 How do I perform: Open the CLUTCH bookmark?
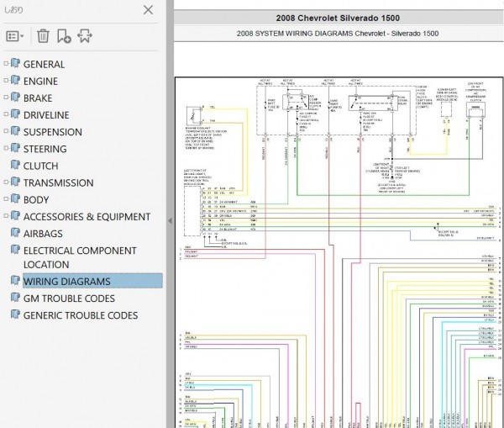pyautogui.click(x=41, y=166)
